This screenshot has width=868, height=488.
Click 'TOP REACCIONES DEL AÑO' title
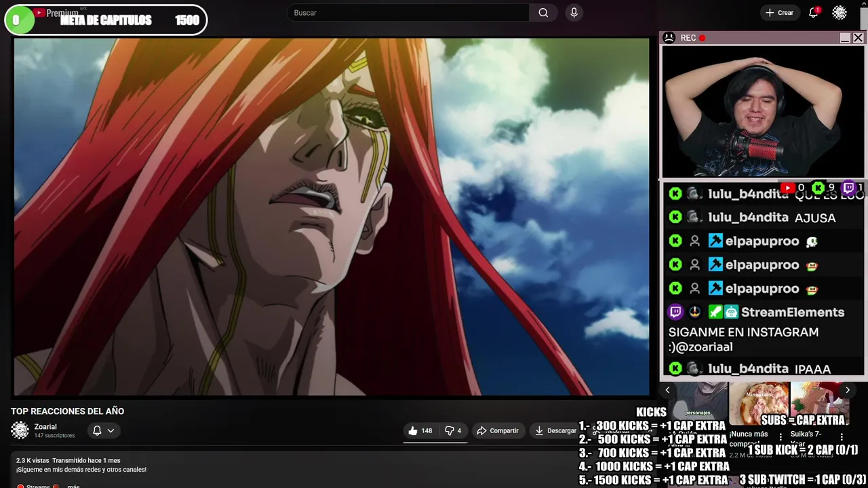pyautogui.click(x=67, y=411)
